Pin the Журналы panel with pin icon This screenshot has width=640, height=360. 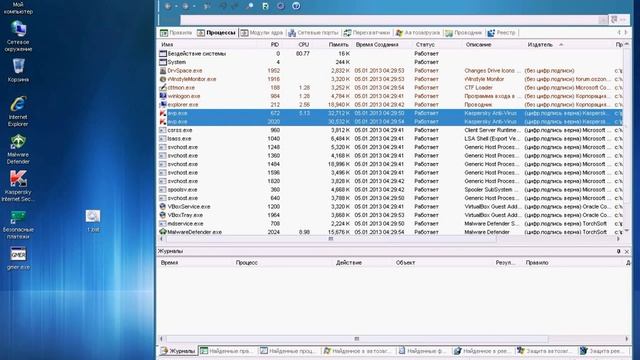tap(618, 251)
